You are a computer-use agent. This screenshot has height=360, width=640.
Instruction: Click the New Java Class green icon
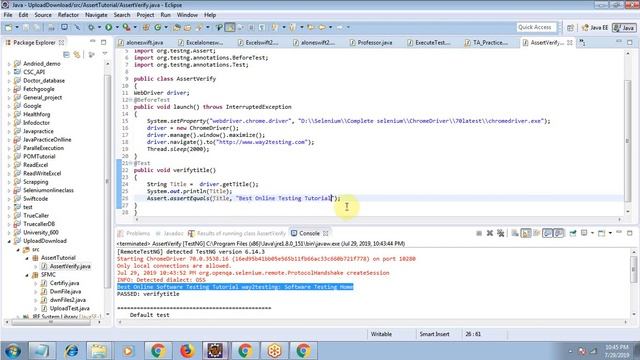(x=158, y=27)
